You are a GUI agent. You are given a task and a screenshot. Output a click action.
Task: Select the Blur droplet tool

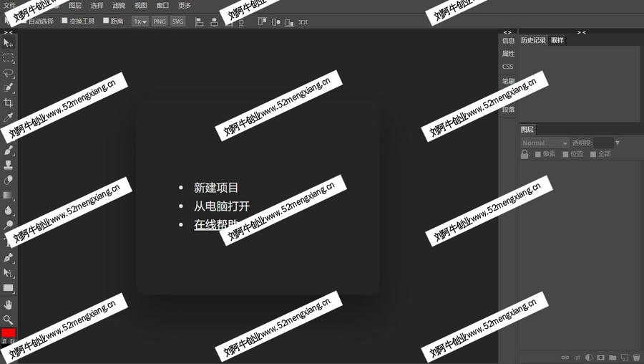[8, 210]
